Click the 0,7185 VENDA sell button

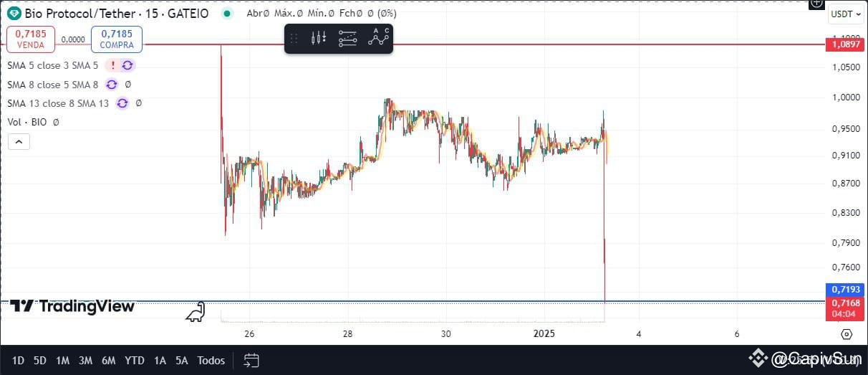pyautogui.click(x=31, y=39)
